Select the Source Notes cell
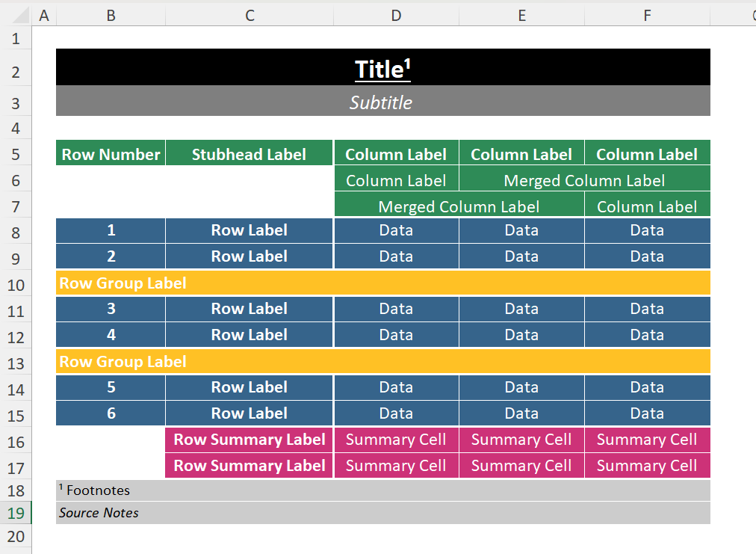 coord(382,513)
